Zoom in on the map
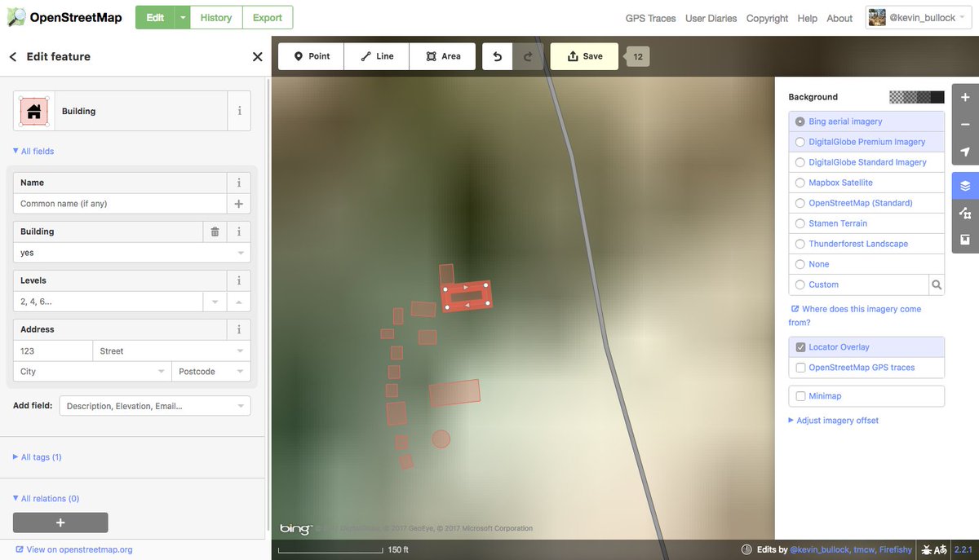979x560 pixels. [x=965, y=97]
